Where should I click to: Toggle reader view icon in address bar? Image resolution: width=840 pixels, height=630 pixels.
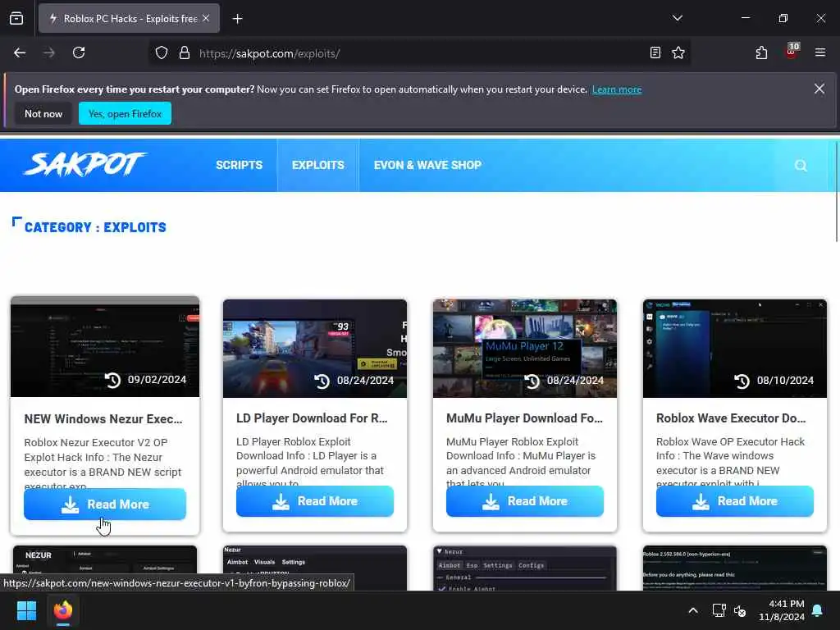pos(655,52)
